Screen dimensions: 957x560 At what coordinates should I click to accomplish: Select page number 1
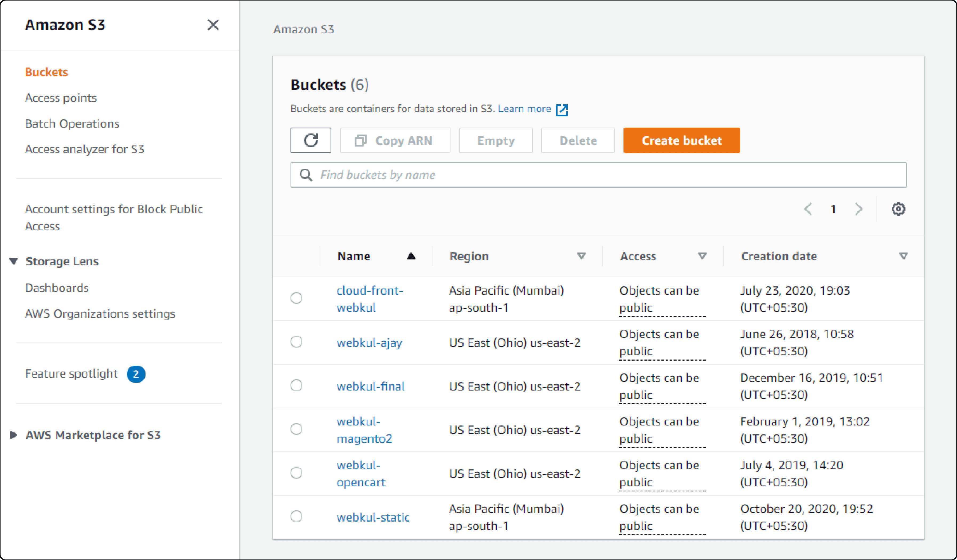pyautogui.click(x=833, y=209)
